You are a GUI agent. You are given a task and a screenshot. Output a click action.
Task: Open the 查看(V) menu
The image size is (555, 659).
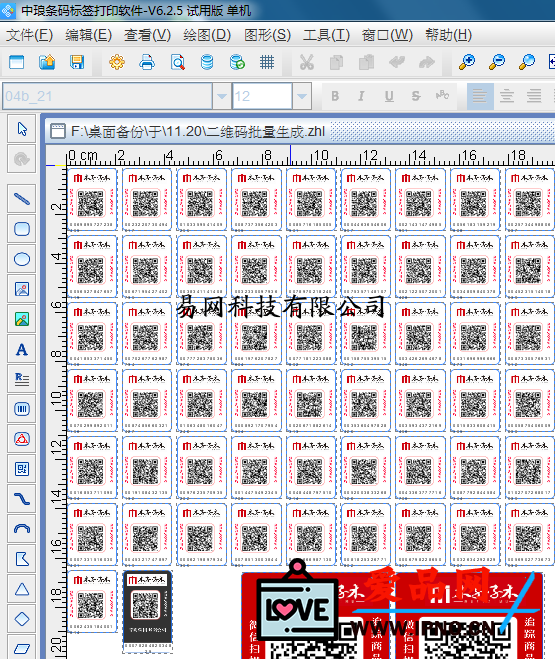click(147, 35)
